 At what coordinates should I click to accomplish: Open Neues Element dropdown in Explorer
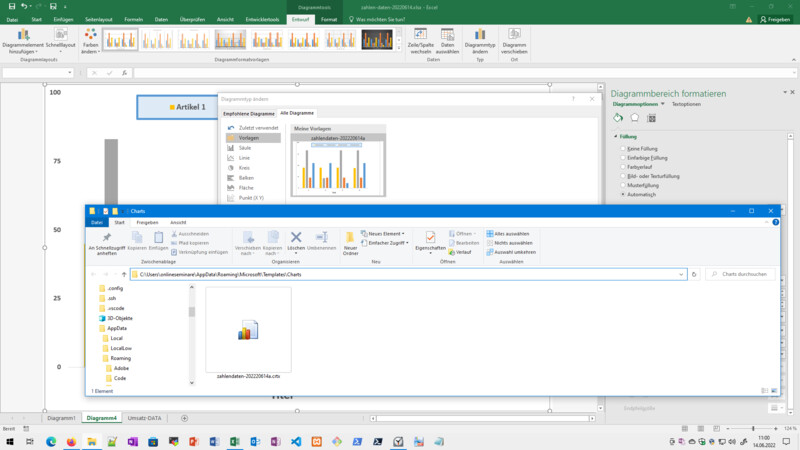coord(382,234)
